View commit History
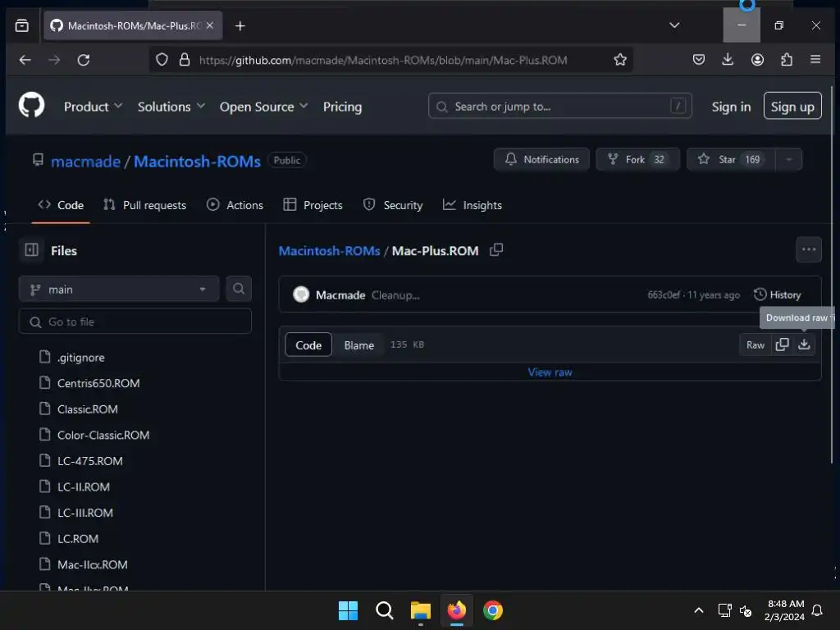This screenshot has width=840, height=630. click(x=778, y=294)
